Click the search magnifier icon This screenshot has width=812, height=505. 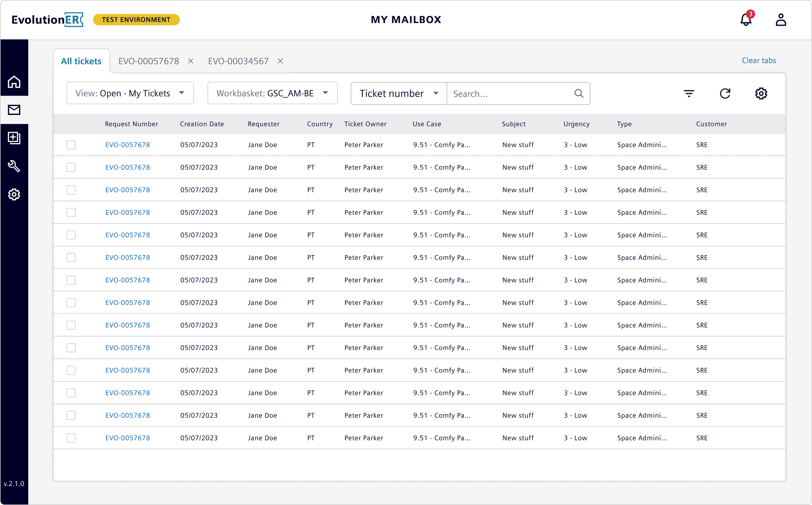coord(579,94)
